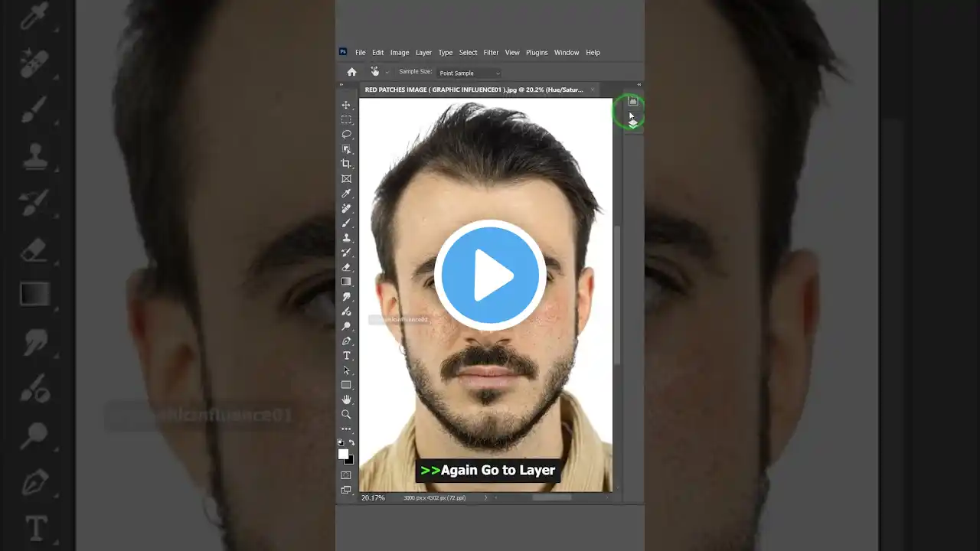Viewport: 980px width, 551px height.
Task: Open the Layers panel icon
Action: [633, 124]
